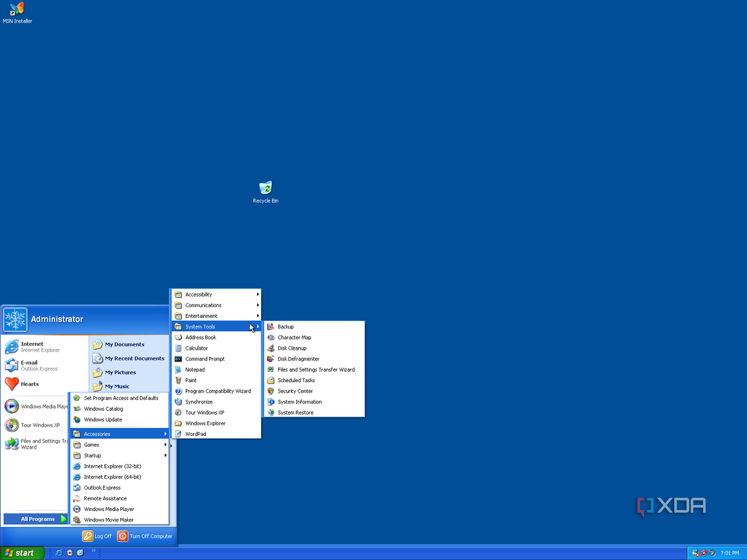The width and height of the screenshot is (747, 560).
Task: Open Windows Update
Action: click(120, 419)
